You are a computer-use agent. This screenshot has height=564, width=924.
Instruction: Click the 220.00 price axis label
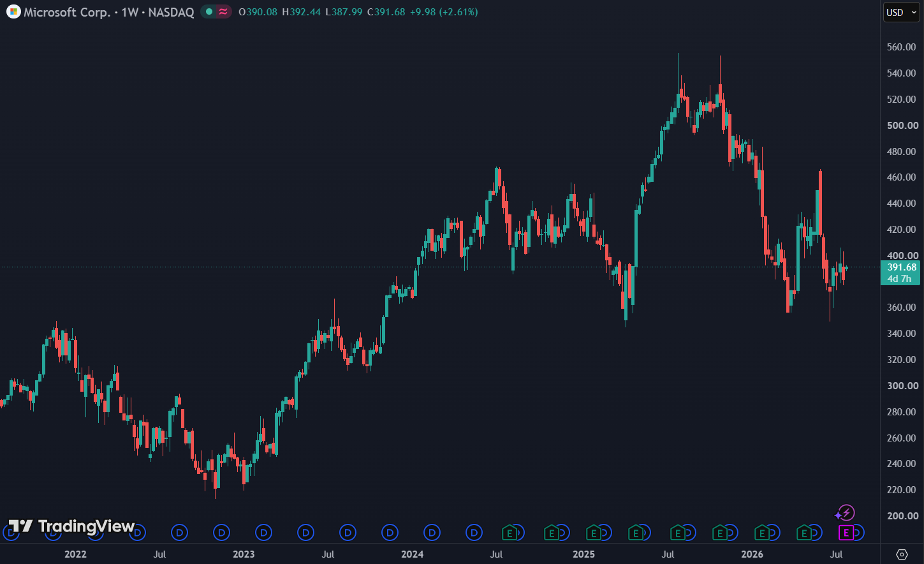[902, 490]
